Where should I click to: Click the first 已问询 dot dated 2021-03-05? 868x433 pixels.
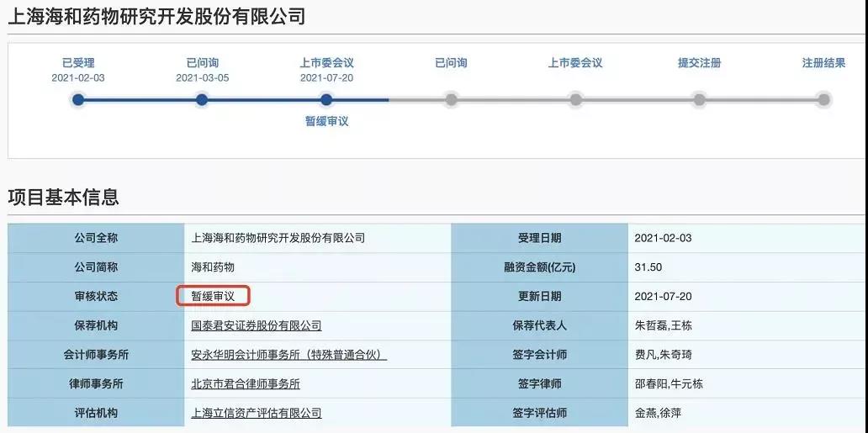(202, 100)
